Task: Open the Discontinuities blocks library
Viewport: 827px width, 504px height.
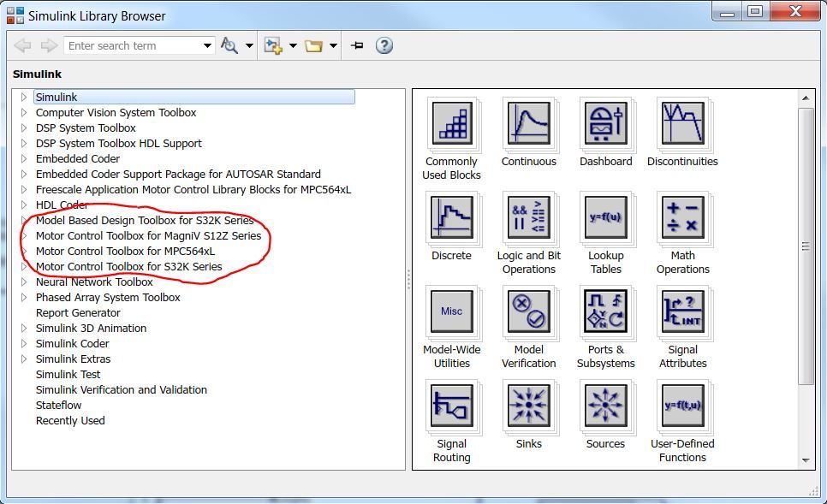Action: click(x=682, y=123)
